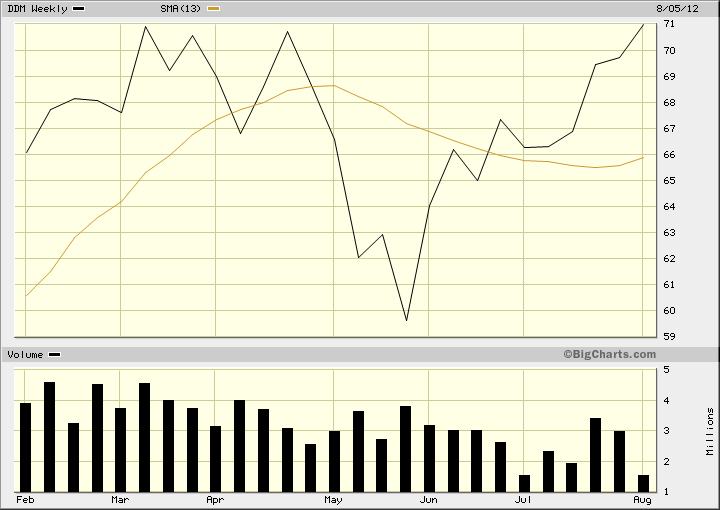Click the volume axis value 4
The width and height of the screenshot is (720, 510).
(x=667, y=401)
